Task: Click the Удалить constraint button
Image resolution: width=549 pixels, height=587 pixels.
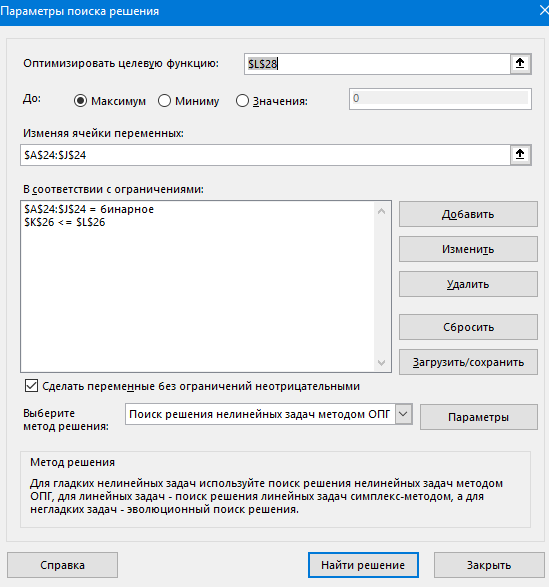Action: [468, 284]
